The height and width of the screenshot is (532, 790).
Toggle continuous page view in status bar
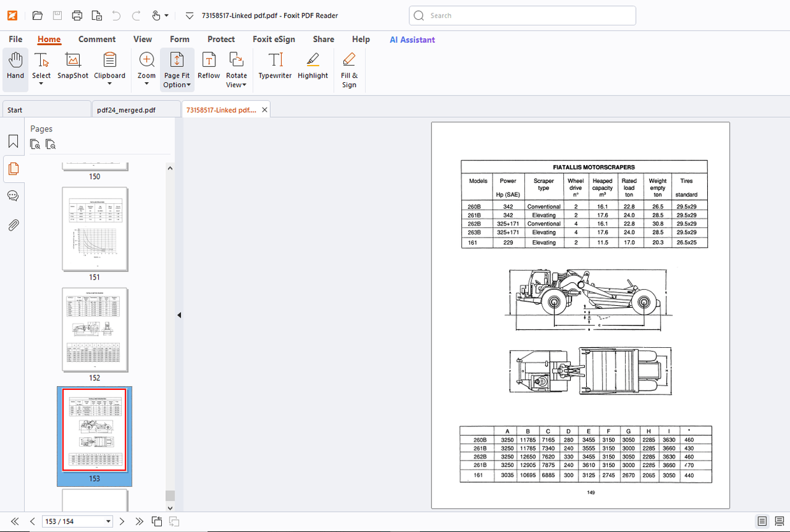point(779,521)
